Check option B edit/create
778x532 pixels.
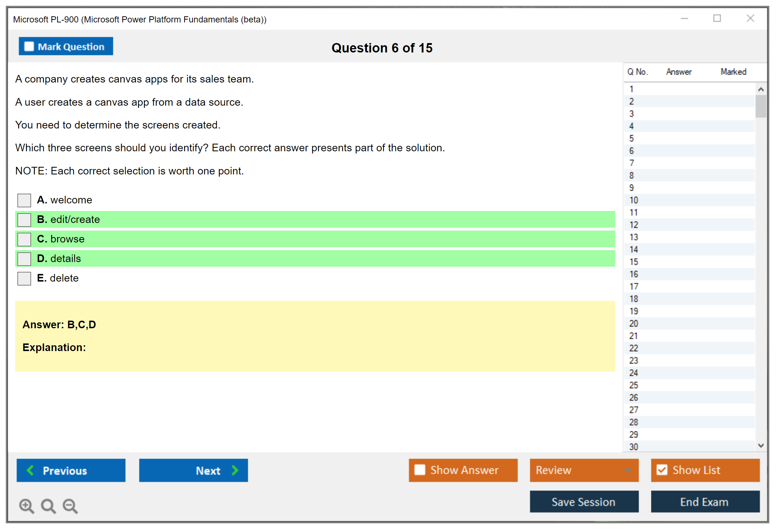click(x=24, y=220)
